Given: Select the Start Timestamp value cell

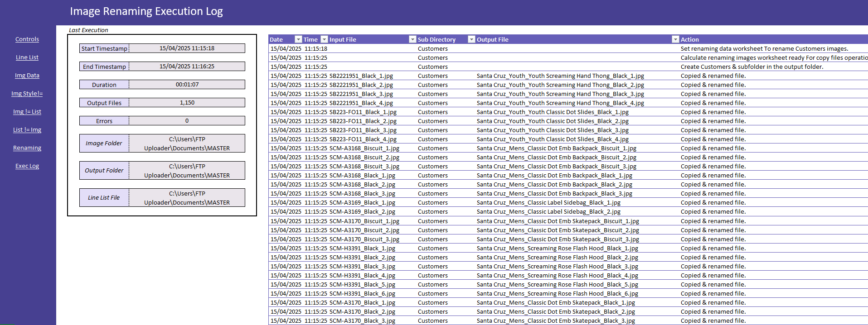Looking at the screenshot, I should [x=187, y=48].
